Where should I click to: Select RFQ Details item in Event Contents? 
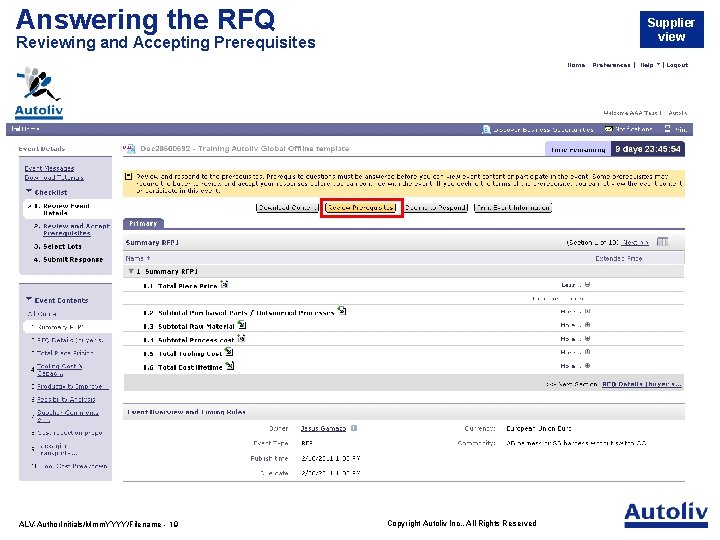pos(68,340)
